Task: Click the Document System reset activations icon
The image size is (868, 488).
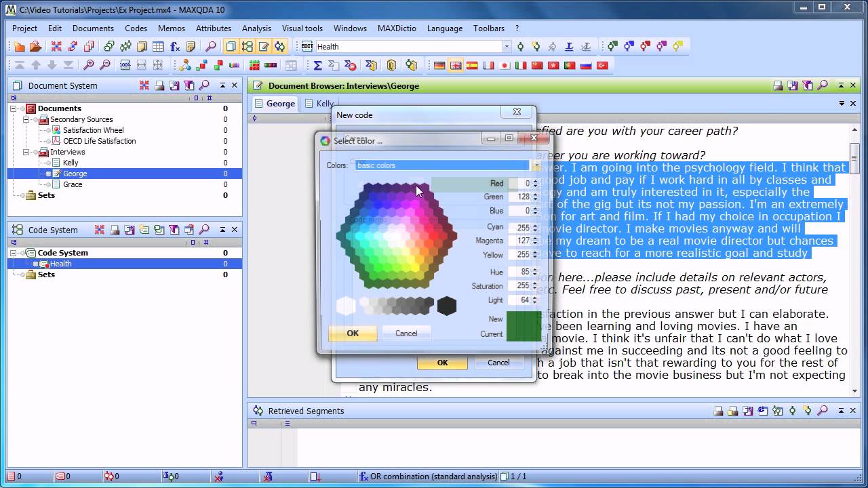Action: (144, 85)
